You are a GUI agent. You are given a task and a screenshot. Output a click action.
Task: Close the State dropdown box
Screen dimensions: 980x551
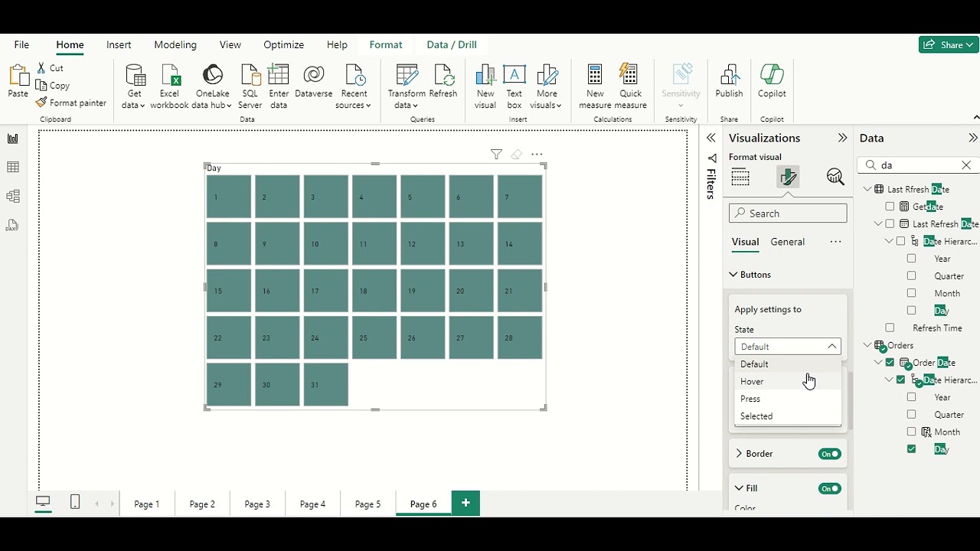[788, 347]
